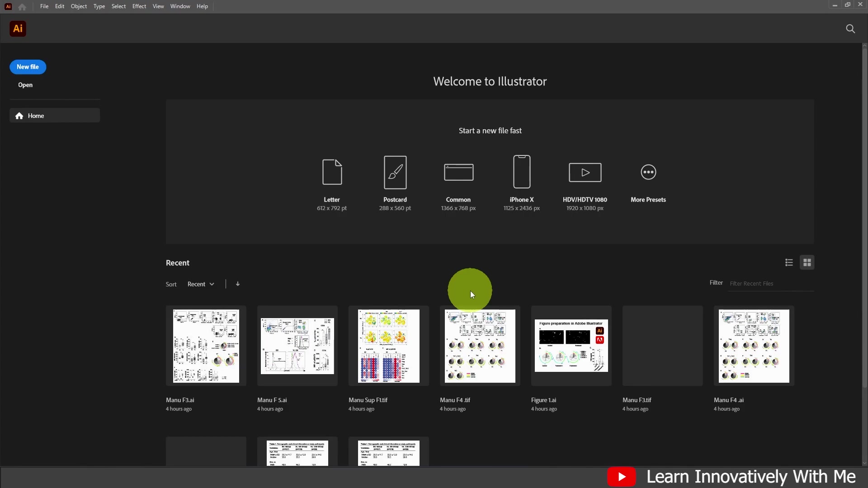Viewport: 868px width, 488px height.
Task: Switch recent files to list view
Action: (x=789, y=263)
